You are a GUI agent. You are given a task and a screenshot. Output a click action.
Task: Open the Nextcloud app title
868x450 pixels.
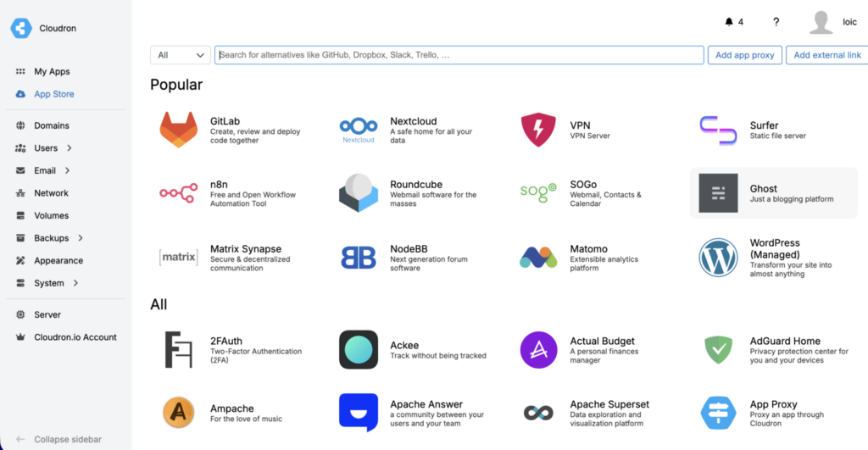(x=413, y=121)
